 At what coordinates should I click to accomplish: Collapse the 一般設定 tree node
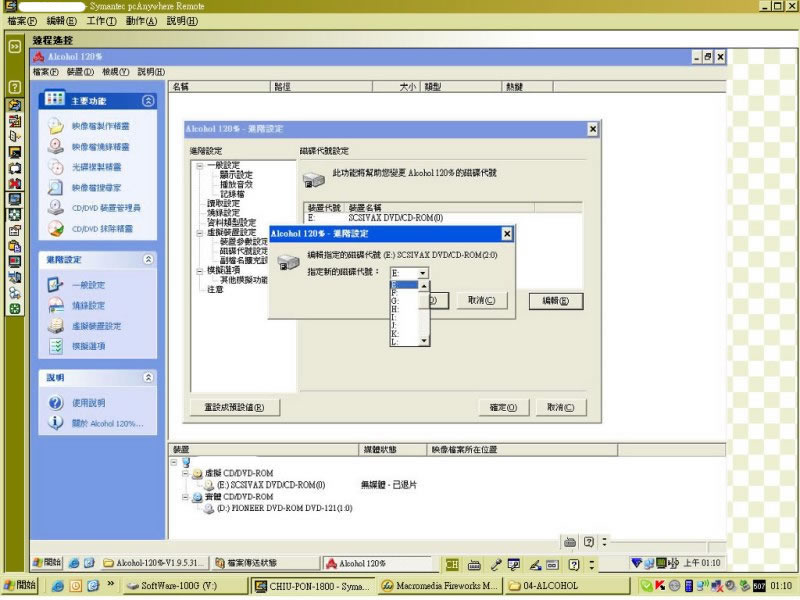[200, 166]
